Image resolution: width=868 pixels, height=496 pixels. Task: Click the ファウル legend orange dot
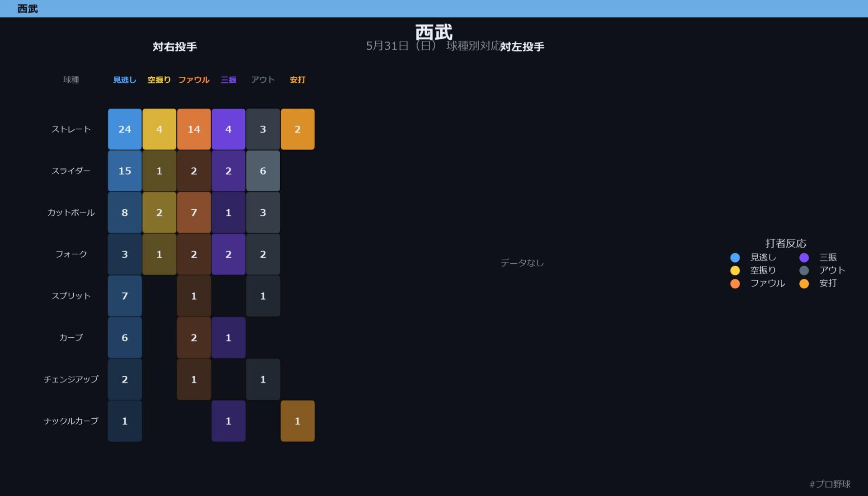735,283
